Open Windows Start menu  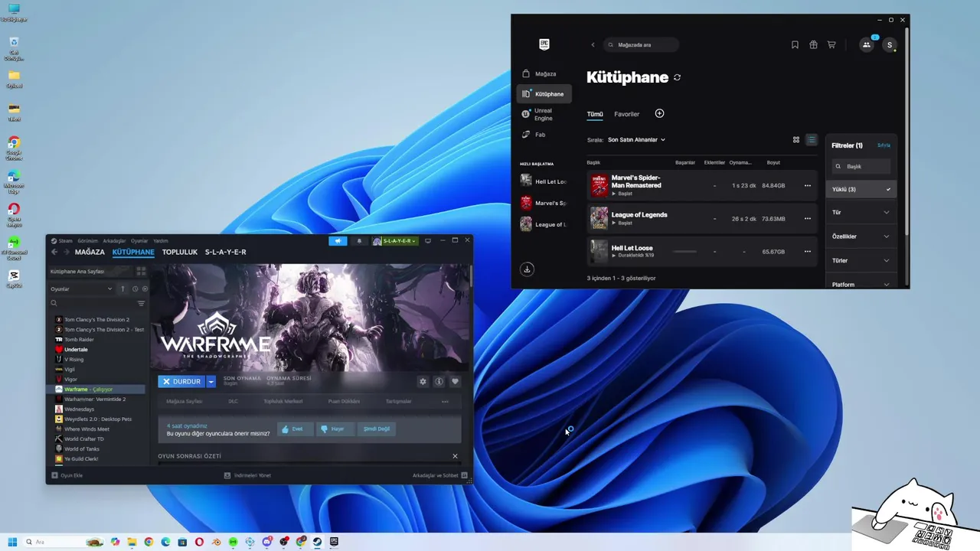pyautogui.click(x=12, y=542)
